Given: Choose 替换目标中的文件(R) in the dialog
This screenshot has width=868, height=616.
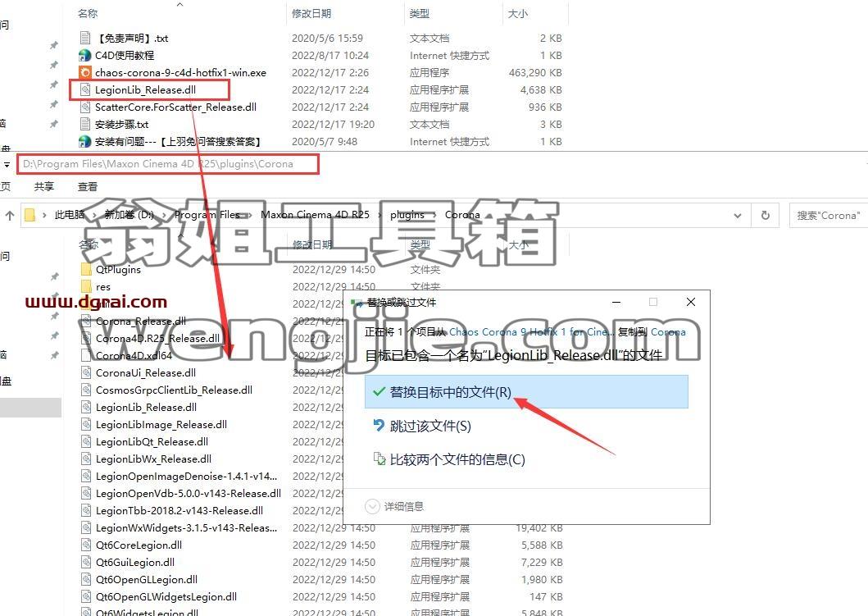Looking at the screenshot, I should [526, 391].
